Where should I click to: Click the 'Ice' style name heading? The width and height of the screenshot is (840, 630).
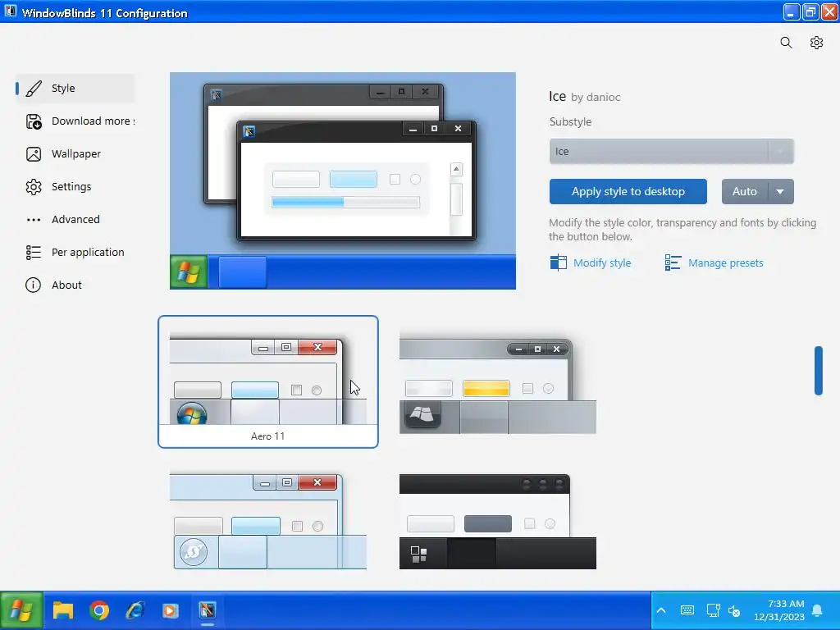[557, 97]
